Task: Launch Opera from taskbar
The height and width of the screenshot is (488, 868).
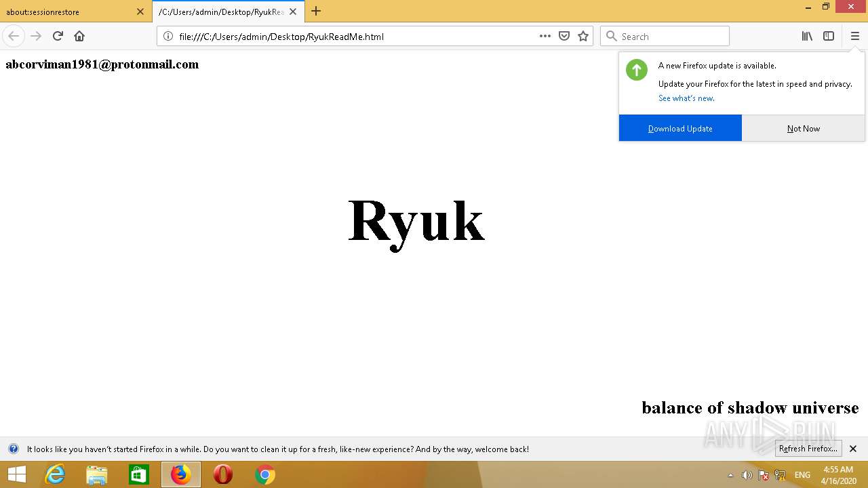Action: (x=223, y=474)
